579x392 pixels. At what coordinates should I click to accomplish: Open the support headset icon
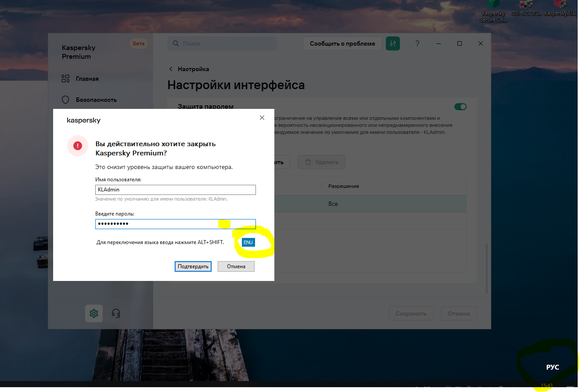click(116, 313)
